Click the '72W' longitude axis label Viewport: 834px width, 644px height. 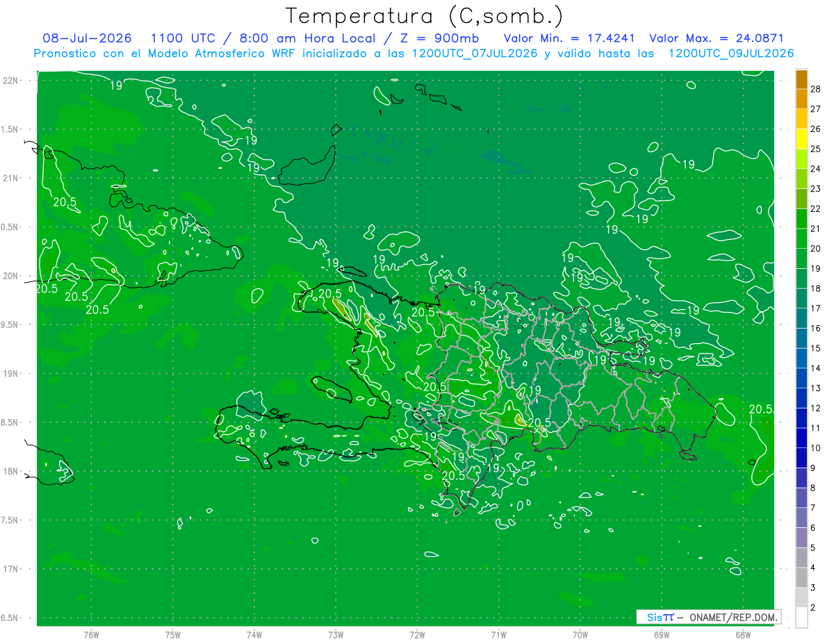tap(417, 634)
